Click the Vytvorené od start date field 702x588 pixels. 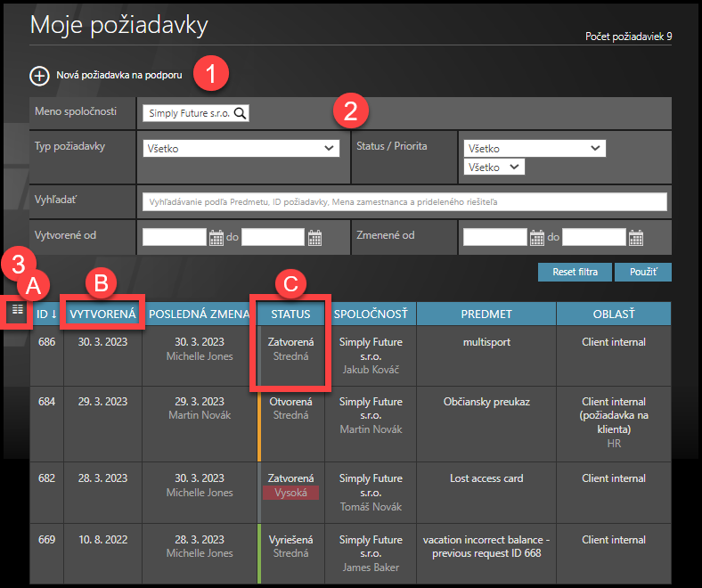point(175,237)
